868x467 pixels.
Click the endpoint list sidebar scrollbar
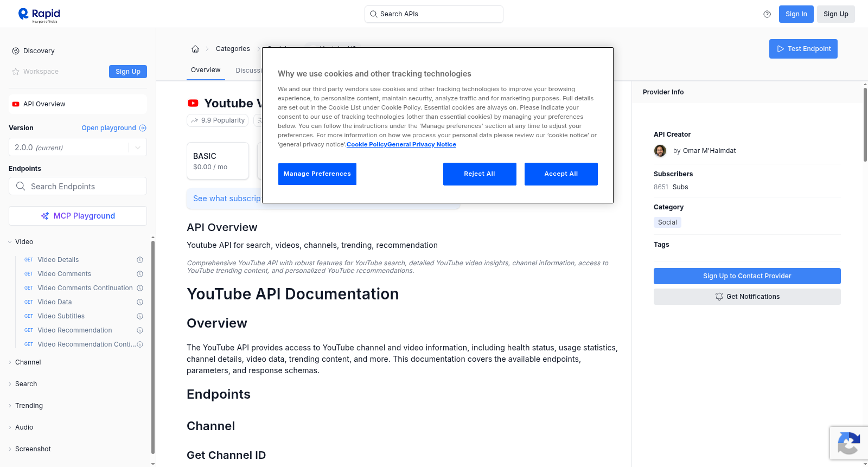pos(153,347)
